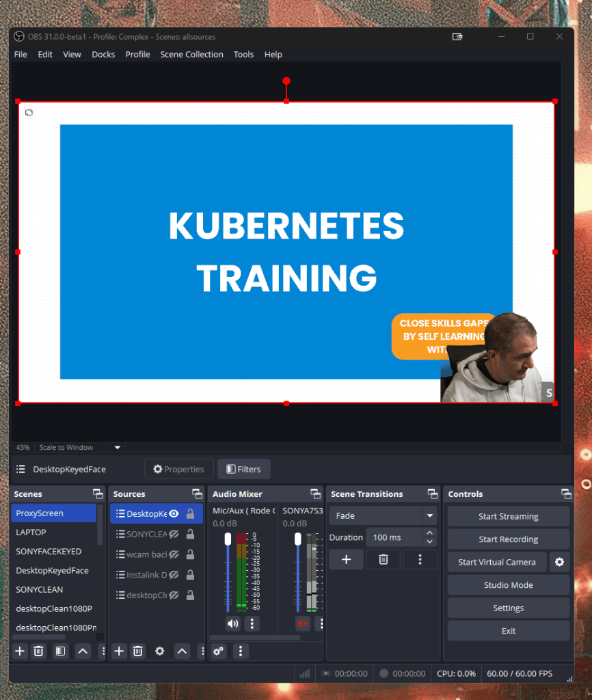Toggle lock on the SONYCLEA source
592x700 pixels.
190,534
